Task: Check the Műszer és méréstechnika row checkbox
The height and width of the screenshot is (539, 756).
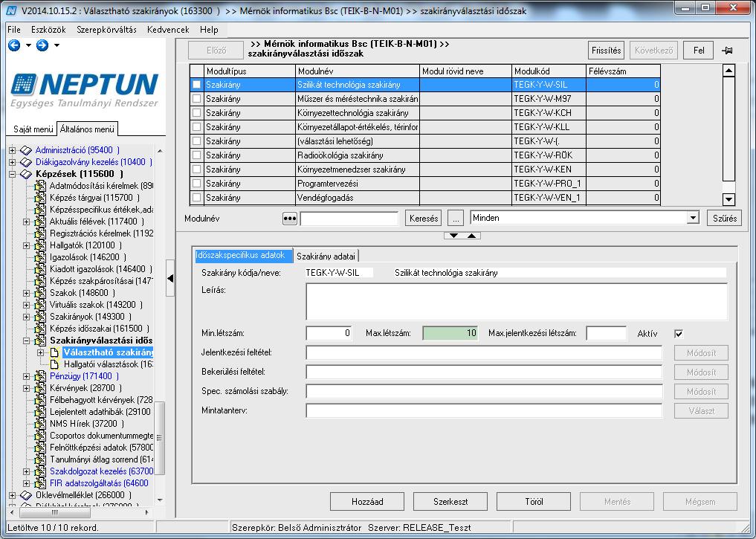Action: (x=197, y=98)
